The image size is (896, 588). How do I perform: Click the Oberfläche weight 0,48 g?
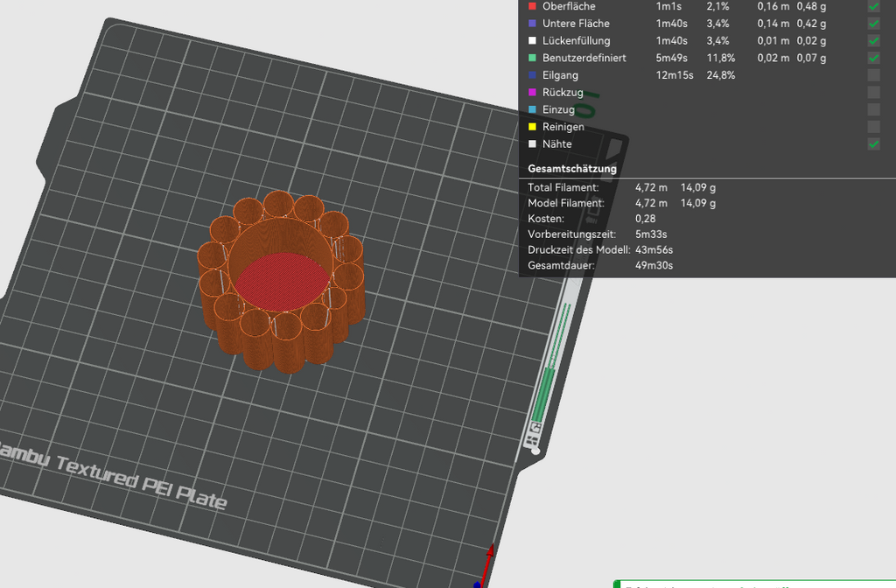811,6
